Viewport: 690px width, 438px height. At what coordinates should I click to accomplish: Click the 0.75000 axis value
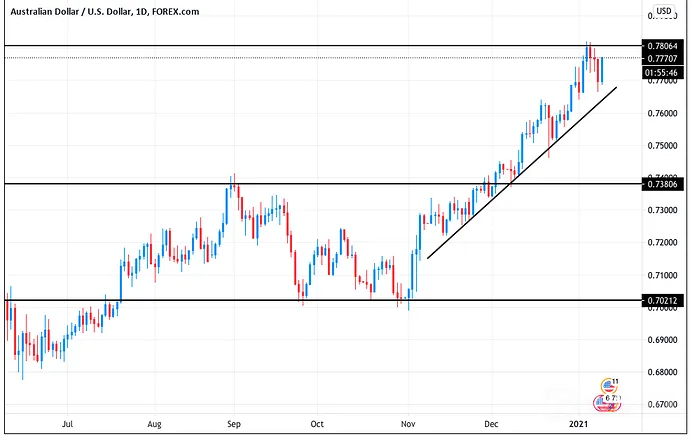662,146
